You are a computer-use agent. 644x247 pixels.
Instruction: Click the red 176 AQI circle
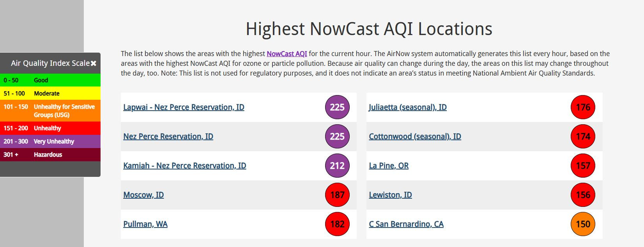point(583,107)
